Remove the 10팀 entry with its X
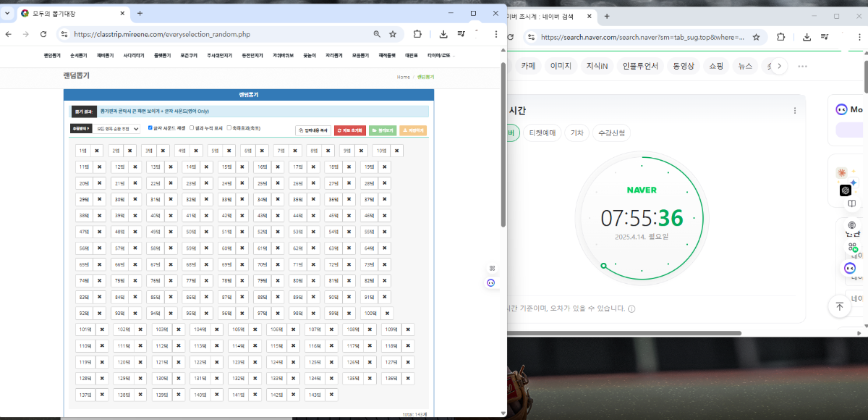This screenshot has width=868, height=420. pos(397,151)
